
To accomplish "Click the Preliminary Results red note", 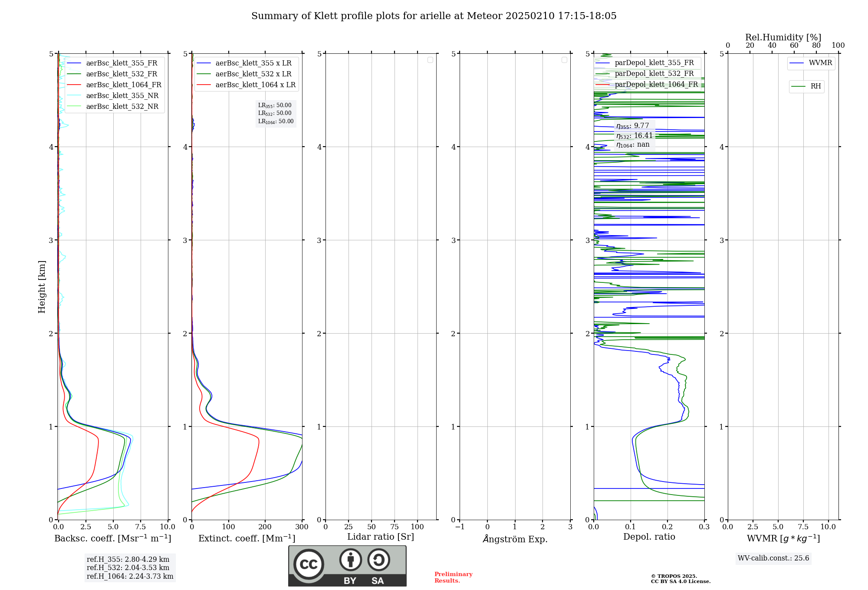I will [x=453, y=577].
